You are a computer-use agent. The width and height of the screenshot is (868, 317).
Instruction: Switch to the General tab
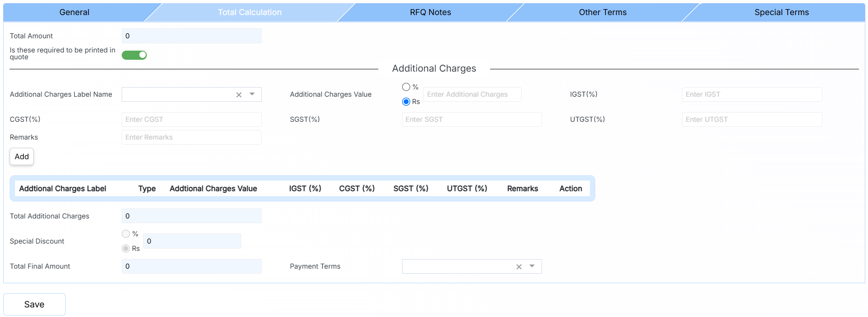click(74, 12)
